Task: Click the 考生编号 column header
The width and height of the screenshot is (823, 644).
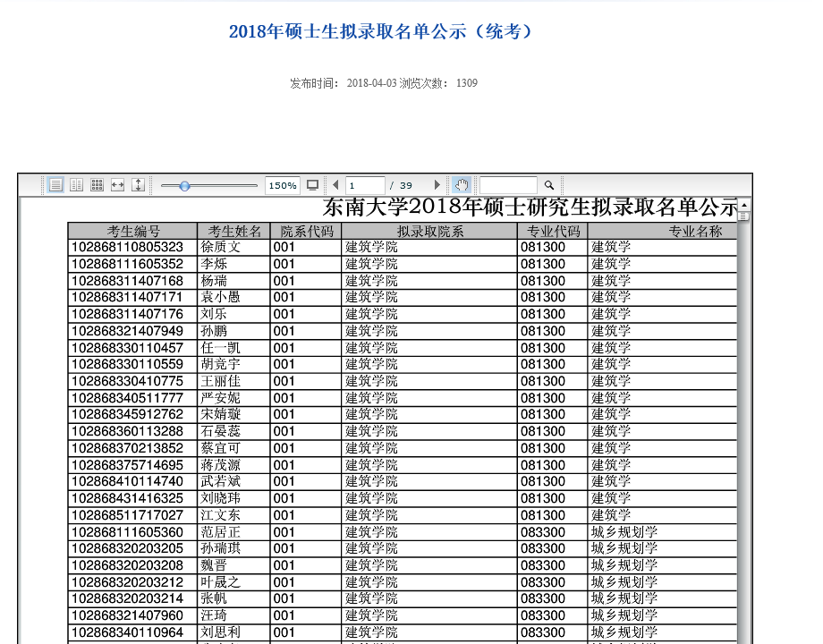Action: 132,231
